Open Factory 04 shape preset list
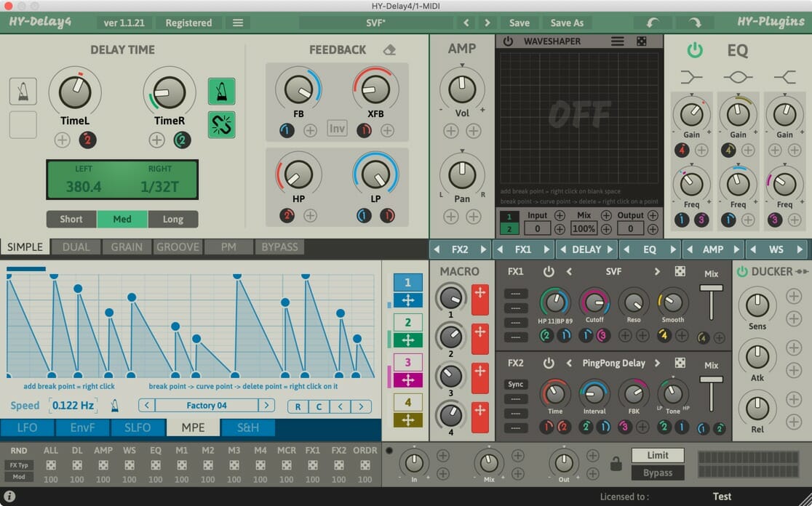Screen dimensions: 812x506 (207, 405)
